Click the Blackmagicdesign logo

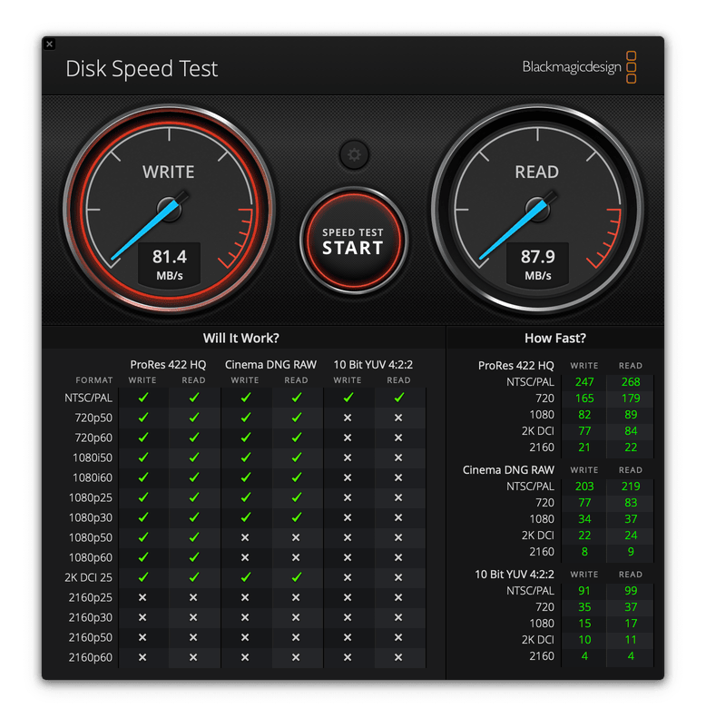[x=580, y=67]
